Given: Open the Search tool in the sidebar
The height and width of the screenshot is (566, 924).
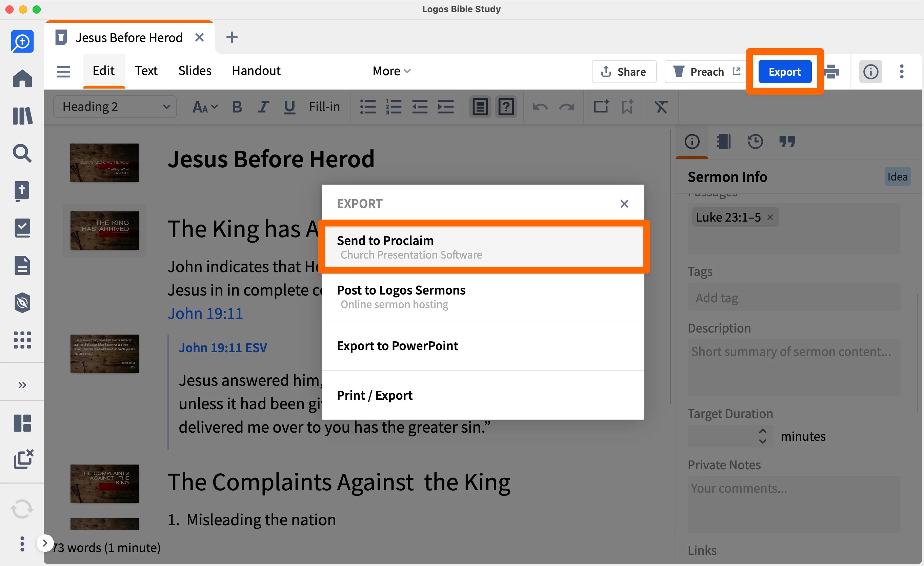Looking at the screenshot, I should (x=22, y=153).
